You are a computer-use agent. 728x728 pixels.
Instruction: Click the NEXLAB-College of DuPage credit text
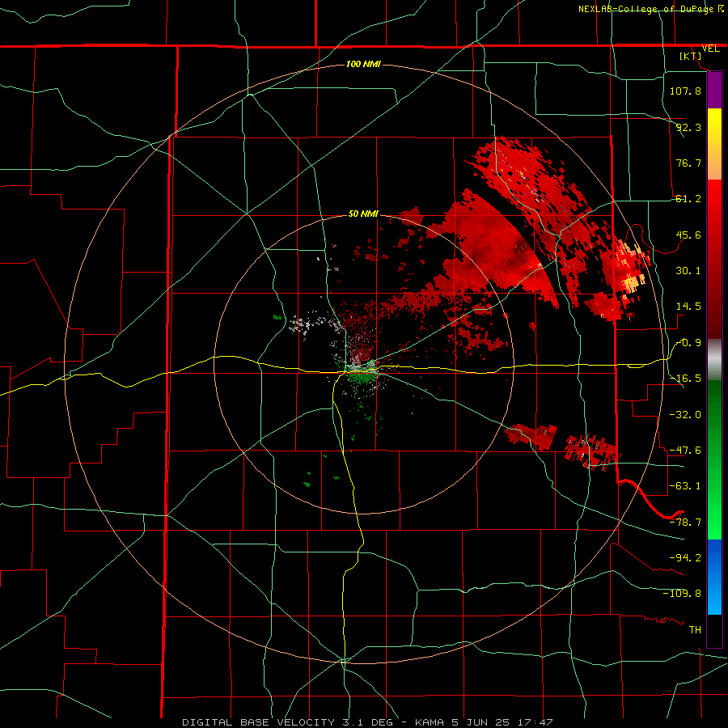click(645, 9)
